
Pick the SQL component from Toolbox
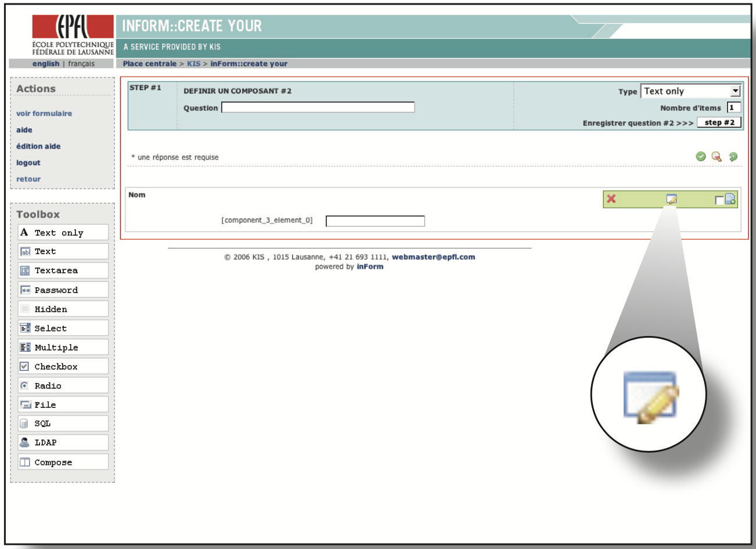tap(63, 423)
